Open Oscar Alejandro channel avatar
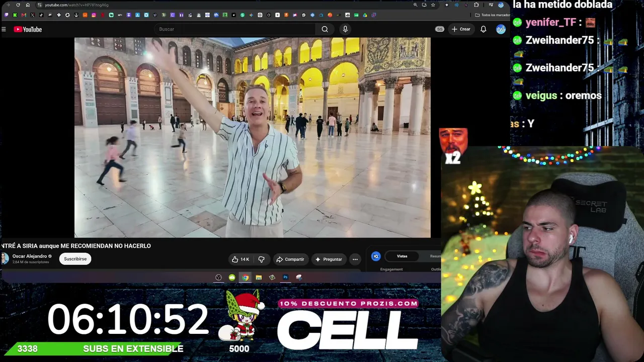This screenshot has width=644, height=362. coord(5,258)
